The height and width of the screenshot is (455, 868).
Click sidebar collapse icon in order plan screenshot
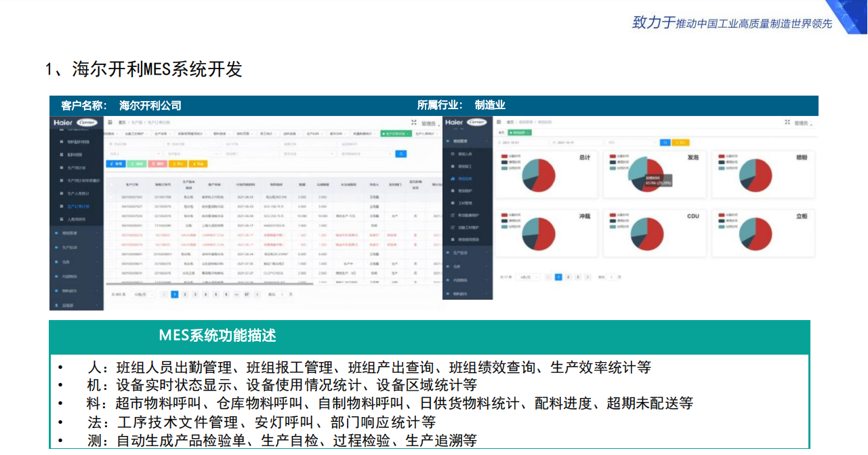click(x=110, y=122)
